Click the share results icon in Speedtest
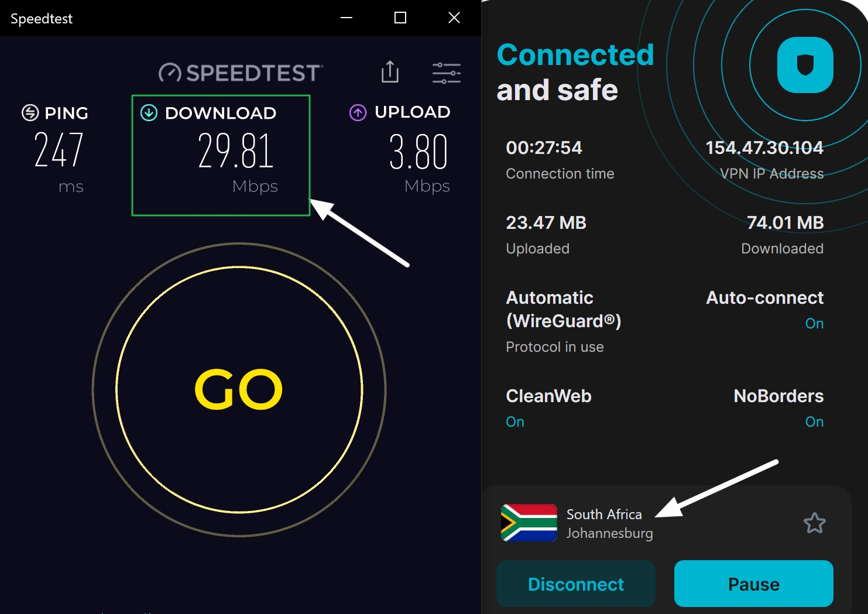This screenshot has height=614, width=868. (x=390, y=72)
